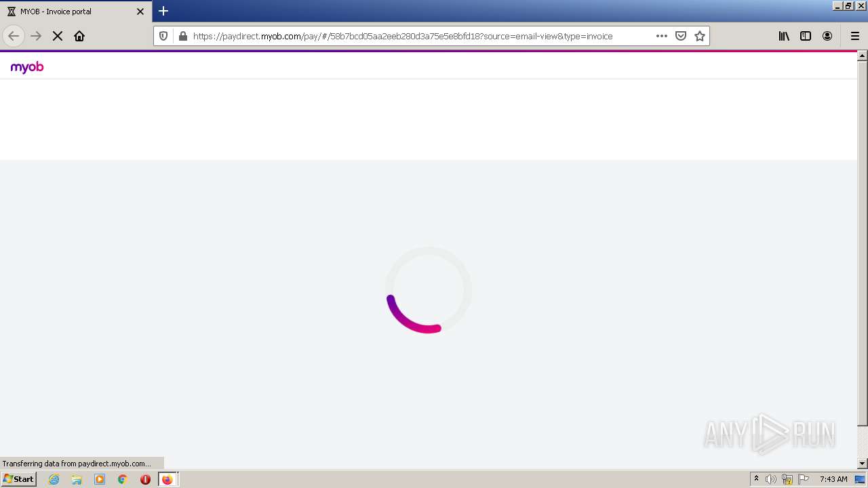868x488 pixels.
Task: Select the MYOB - Invoice portal tab
Action: (x=75, y=12)
